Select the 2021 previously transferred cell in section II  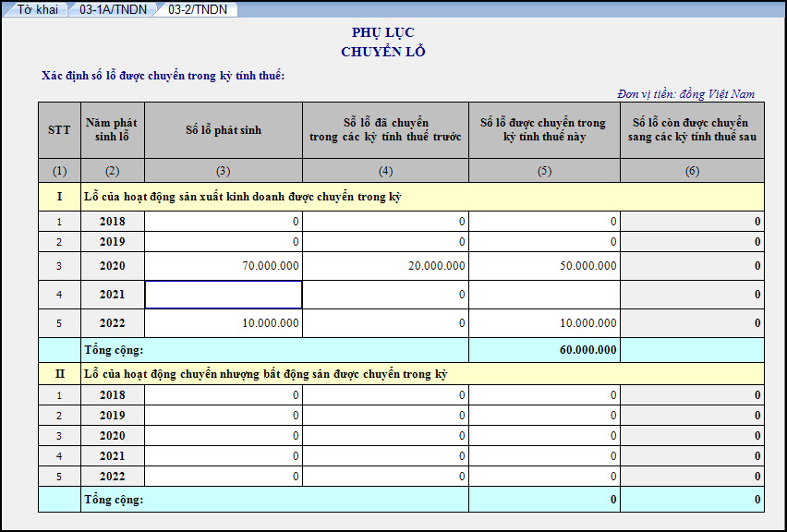click(x=385, y=456)
